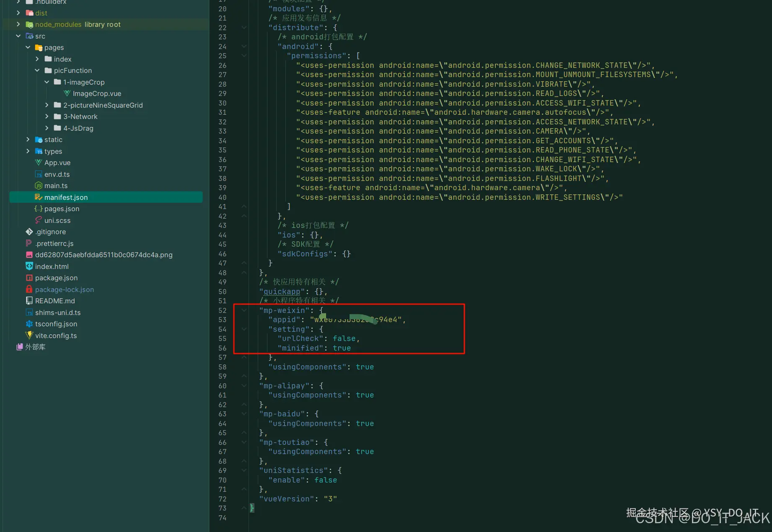Fold the "android" block on line 24
Screen dimensions: 772x532
click(x=244, y=46)
